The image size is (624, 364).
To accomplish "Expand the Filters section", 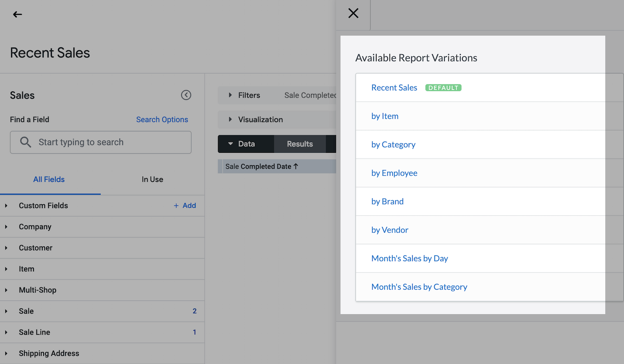I will tap(230, 95).
